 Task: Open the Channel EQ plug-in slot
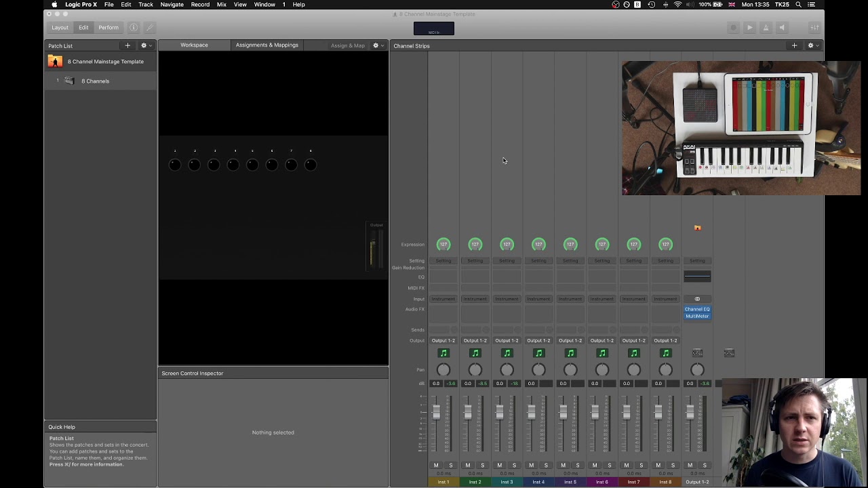click(x=697, y=309)
